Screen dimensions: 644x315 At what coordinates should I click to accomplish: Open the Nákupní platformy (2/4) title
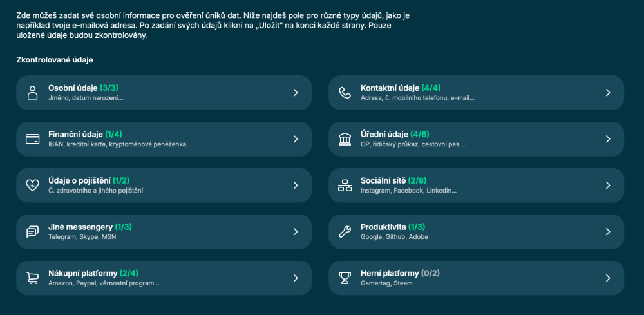tap(93, 274)
